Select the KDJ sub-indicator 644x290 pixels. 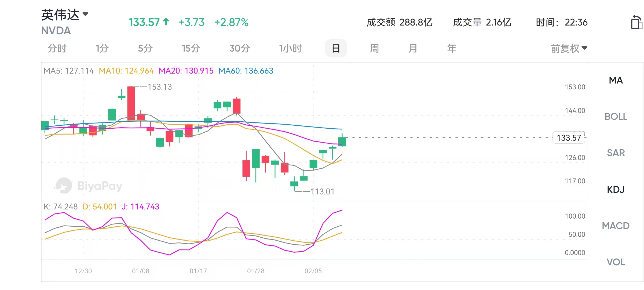pyautogui.click(x=616, y=190)
